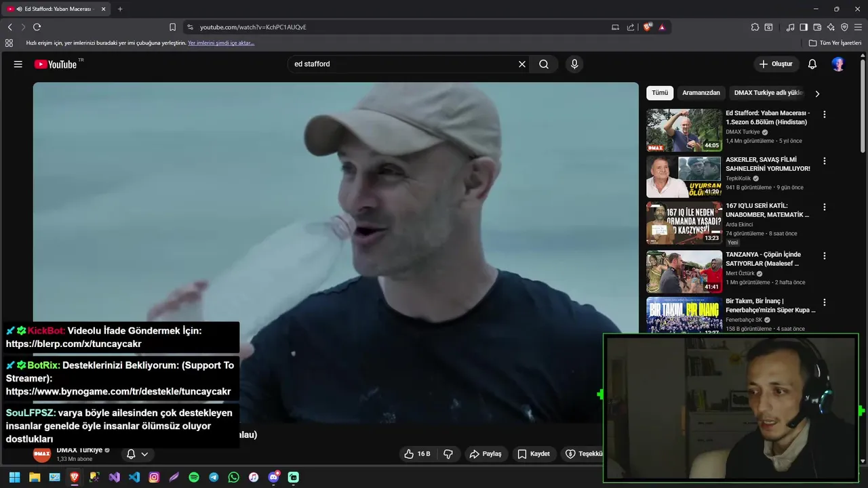Open the Brave VPN shield icon
The image size is (868, 488).
click(844, 27)
